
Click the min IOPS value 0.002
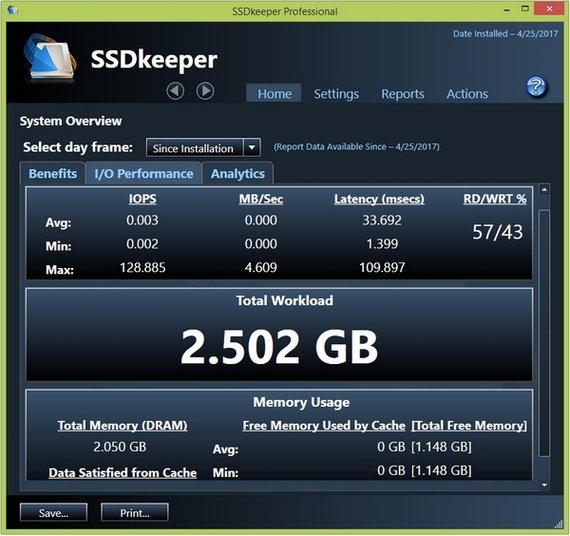tap(142, 244)
